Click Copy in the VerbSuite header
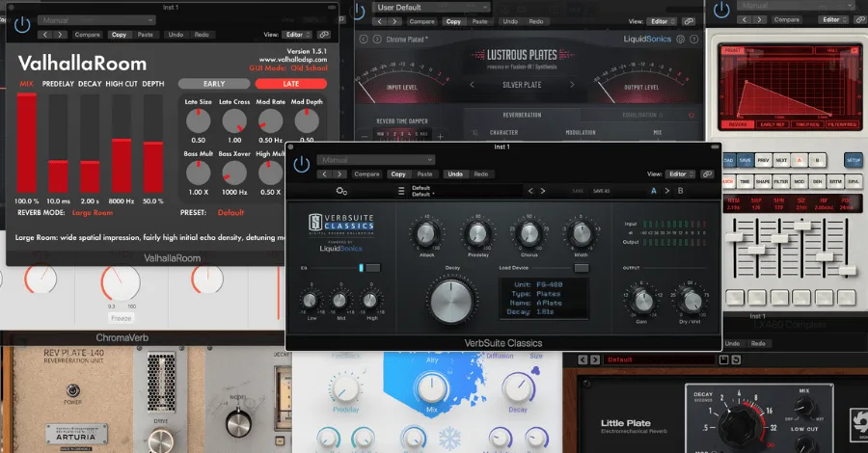 398,174
